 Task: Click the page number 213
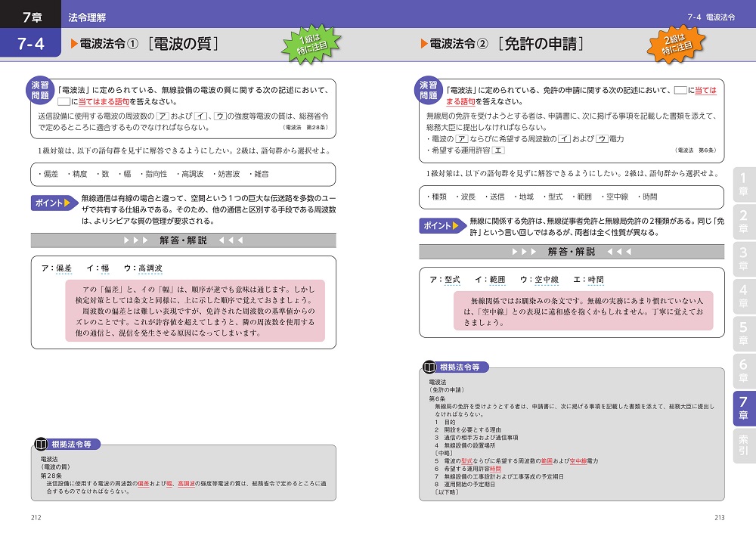click(x=719, y=517)
